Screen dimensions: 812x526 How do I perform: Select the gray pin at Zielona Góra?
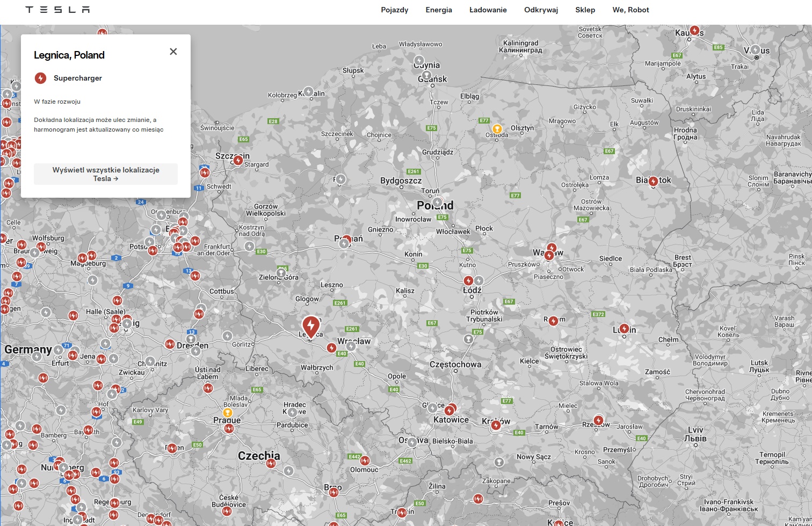coord(281,273)
